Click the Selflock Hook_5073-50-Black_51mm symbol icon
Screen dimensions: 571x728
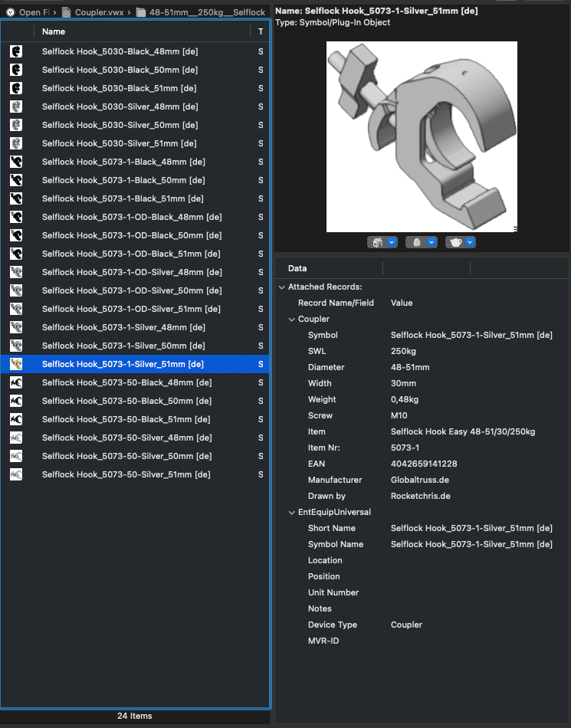(x=16, y=419)
